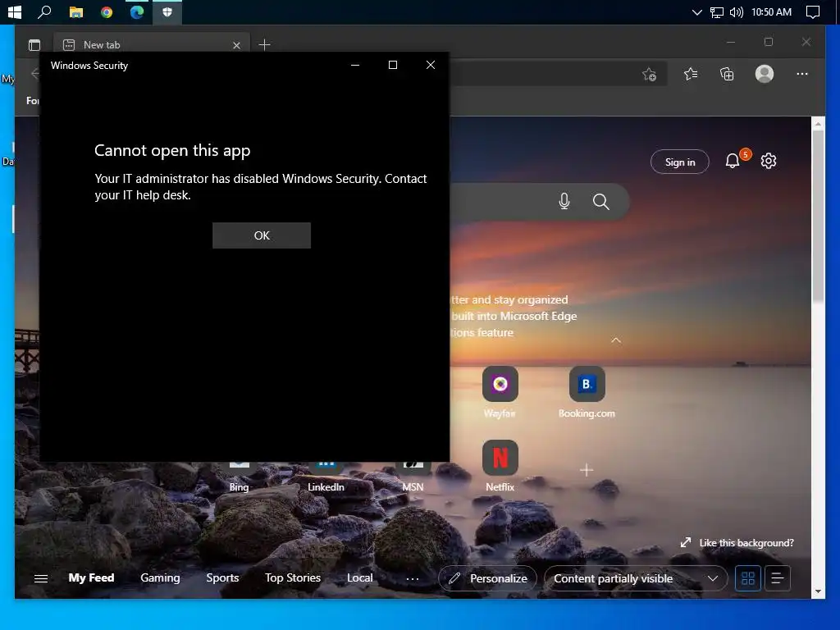Maximize the Windows Security window
This screenshot has width=840, height=630.
click(393, 65)
